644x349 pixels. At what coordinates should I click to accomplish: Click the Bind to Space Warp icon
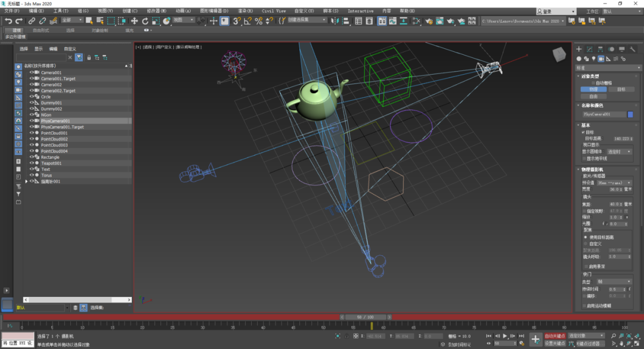[x=54, y=20]
